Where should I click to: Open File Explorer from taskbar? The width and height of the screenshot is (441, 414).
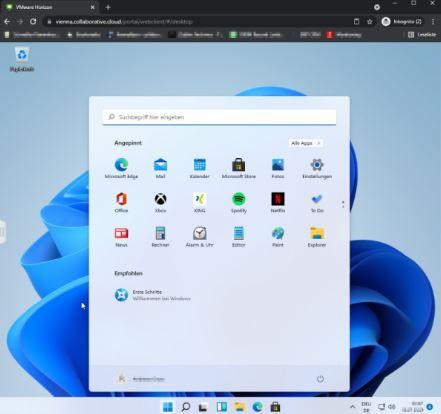point(239,407)
